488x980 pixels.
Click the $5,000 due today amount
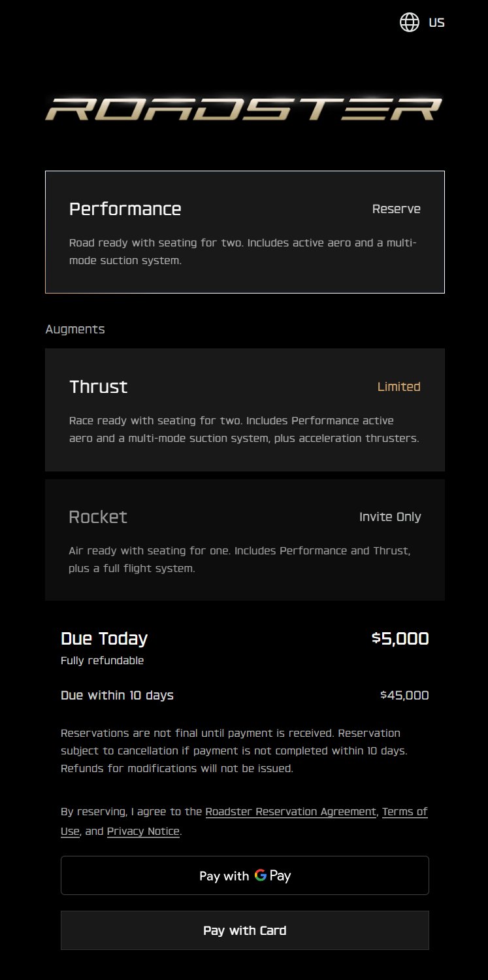pos(400,639)
